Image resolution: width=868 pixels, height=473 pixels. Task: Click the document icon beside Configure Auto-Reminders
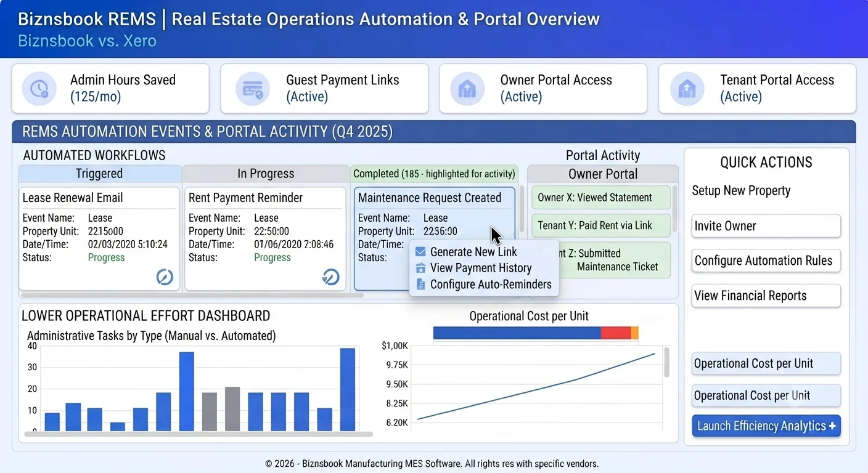[x=420, y=284]
